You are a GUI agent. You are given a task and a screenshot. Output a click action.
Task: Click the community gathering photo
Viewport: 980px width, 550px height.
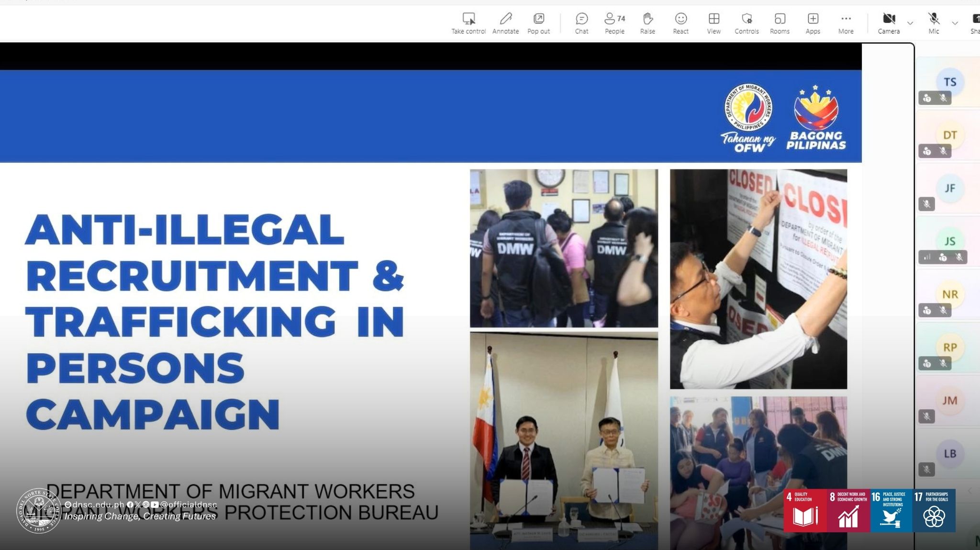758,473
